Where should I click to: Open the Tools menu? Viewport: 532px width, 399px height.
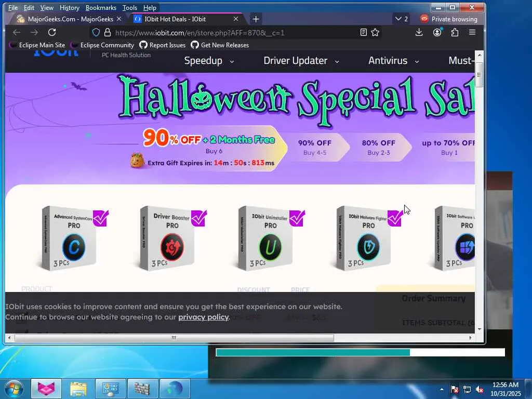(x=129, y=7)
